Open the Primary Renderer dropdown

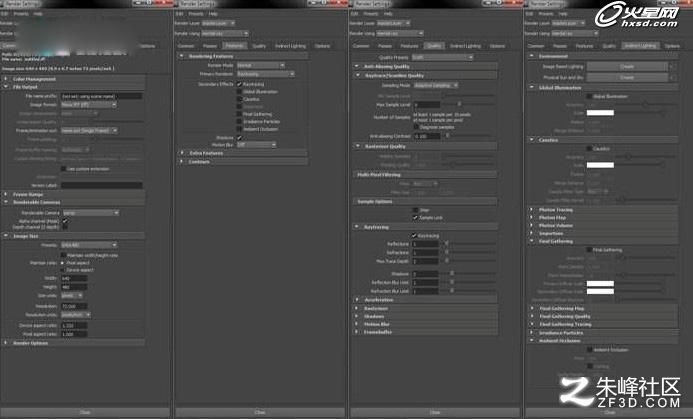coord(266,74)
